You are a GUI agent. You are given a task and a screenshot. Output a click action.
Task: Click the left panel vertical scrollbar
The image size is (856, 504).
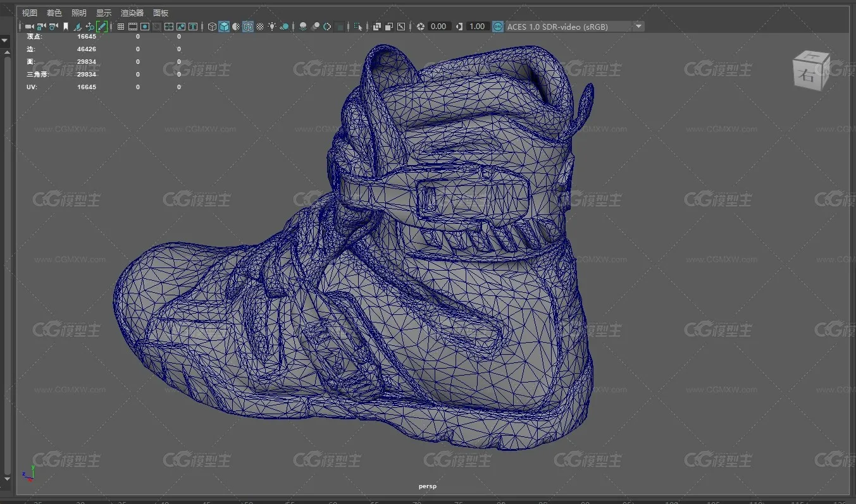pos(7,266)
